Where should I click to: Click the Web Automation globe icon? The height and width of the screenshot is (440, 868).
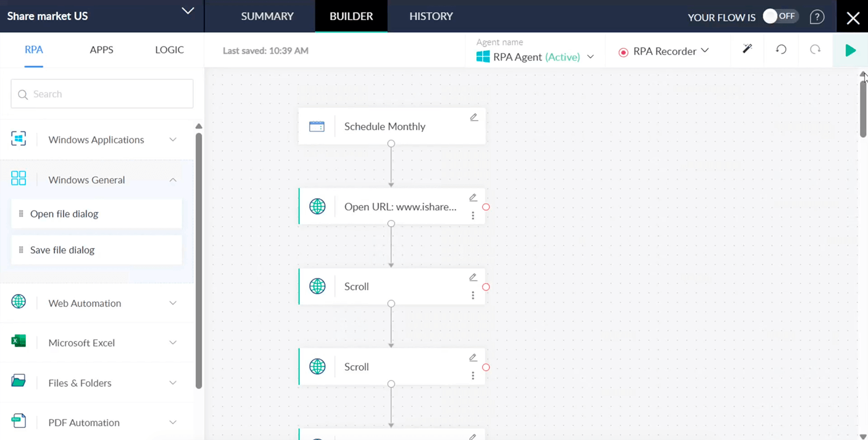click(x=18, y=303)
